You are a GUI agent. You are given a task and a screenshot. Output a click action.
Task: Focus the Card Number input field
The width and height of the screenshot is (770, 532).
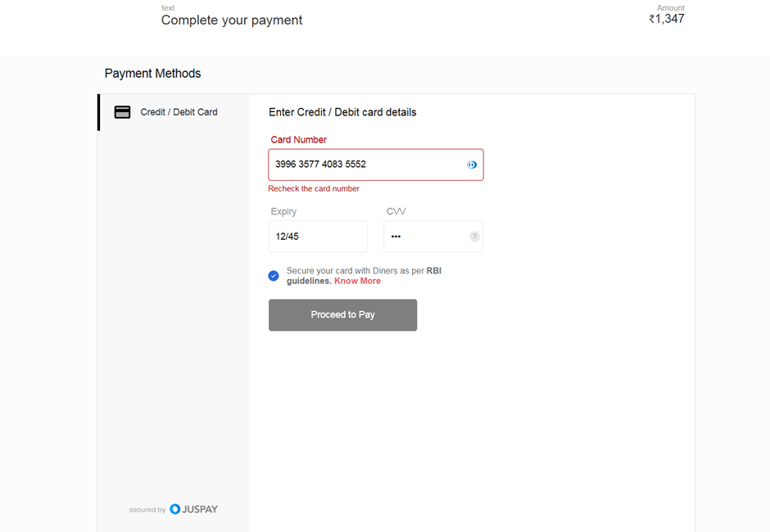coord(376,165)
